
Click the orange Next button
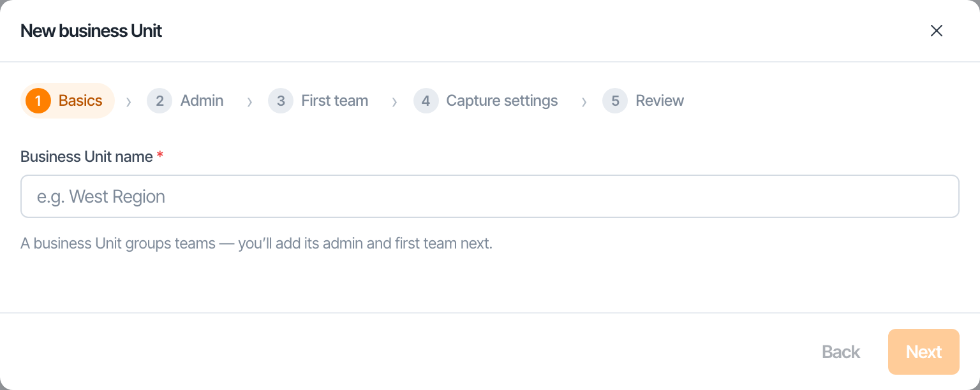pos(924,352)
